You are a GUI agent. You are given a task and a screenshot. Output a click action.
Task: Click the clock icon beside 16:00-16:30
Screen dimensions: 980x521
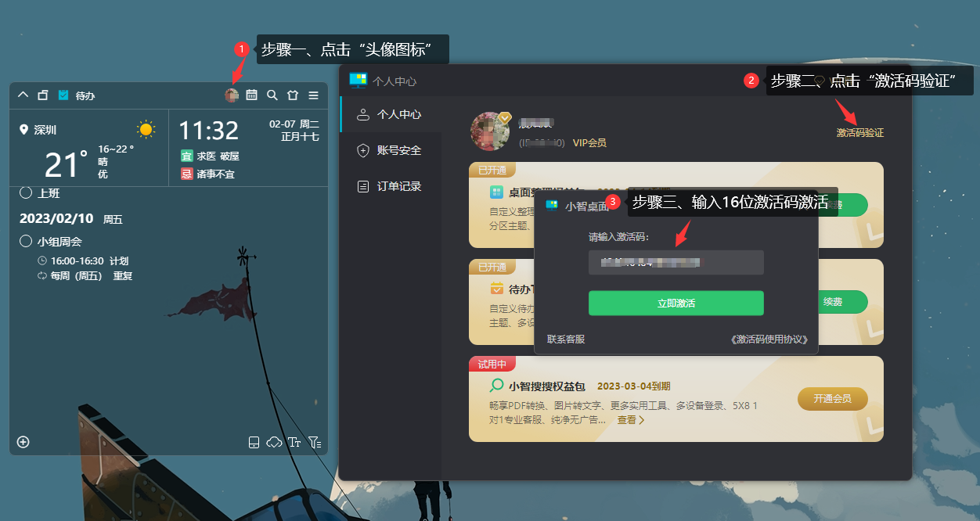(41, 260)
